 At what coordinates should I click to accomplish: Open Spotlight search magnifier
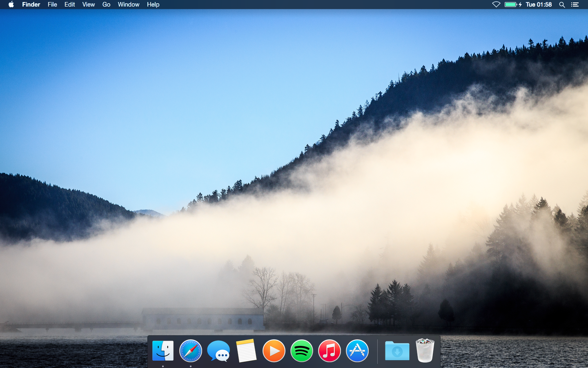[x=562, y=4]
